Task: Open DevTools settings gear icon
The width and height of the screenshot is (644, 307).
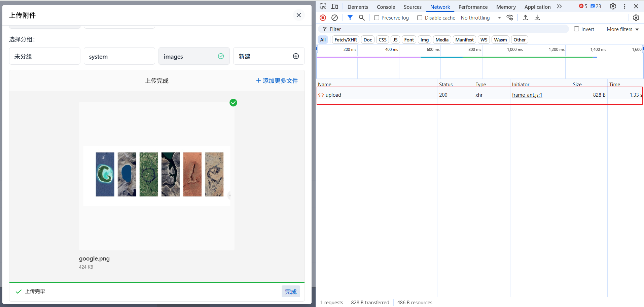Action: tap(613, 6)
